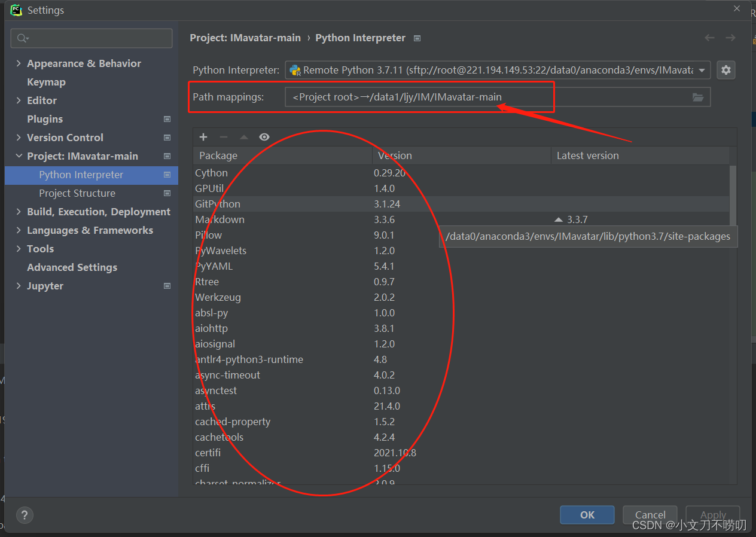Image resolution: width=756 pixels, height=537 pixels.
Task: Select the antlr4-python3-runtime package row
Action: (461, 359)
